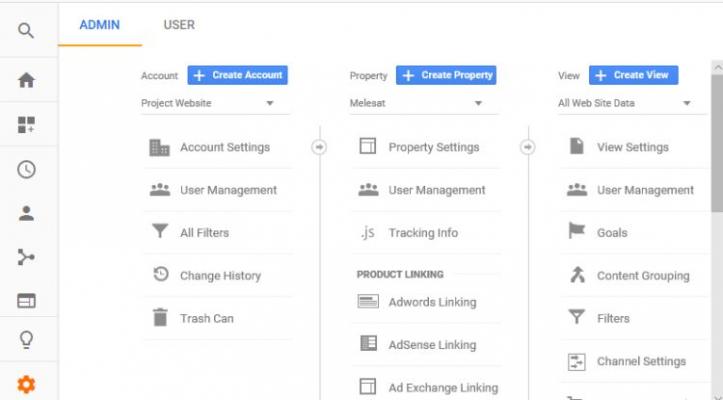
Task: Click the Trash Can bin icon
Action: pos(160,317)
